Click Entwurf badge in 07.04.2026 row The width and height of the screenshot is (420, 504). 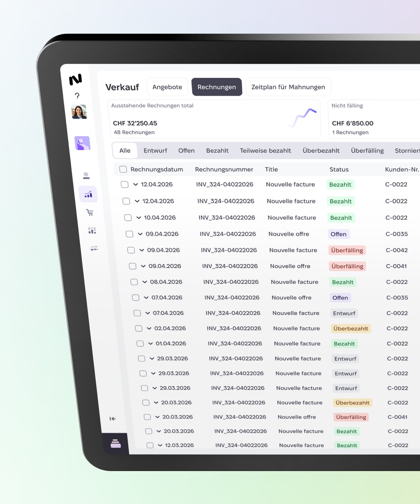point(344,313)
